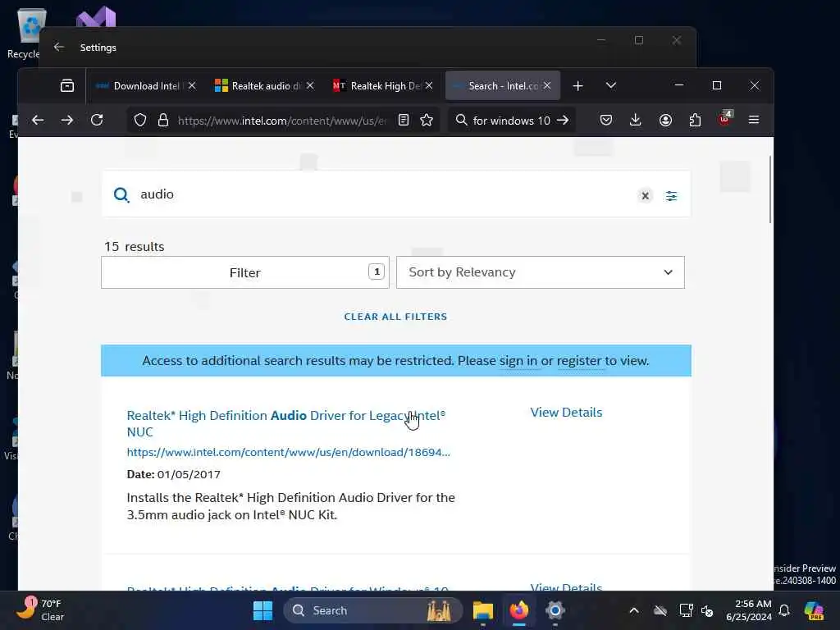Follow the sign in link

pyautogui.click(x=518, y=361)
